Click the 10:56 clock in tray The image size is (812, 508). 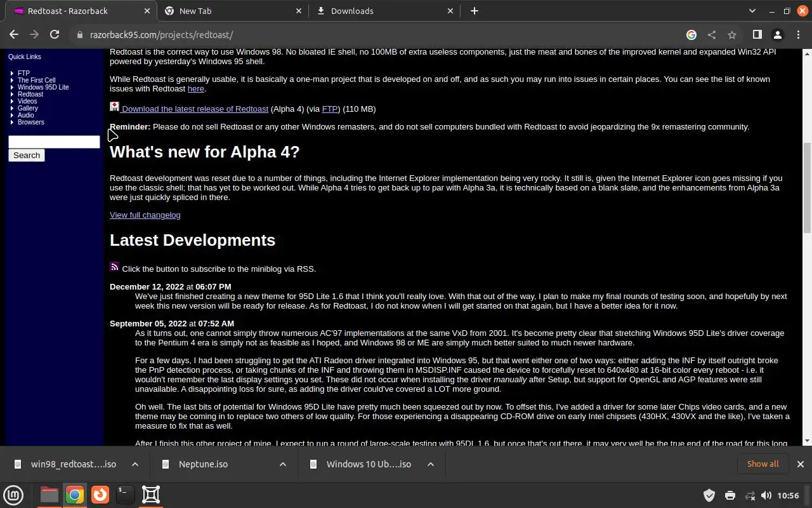pos(788,495)
